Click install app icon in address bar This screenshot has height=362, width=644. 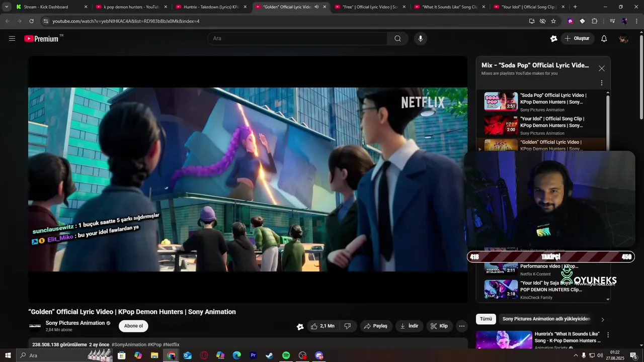pos(532,21)
